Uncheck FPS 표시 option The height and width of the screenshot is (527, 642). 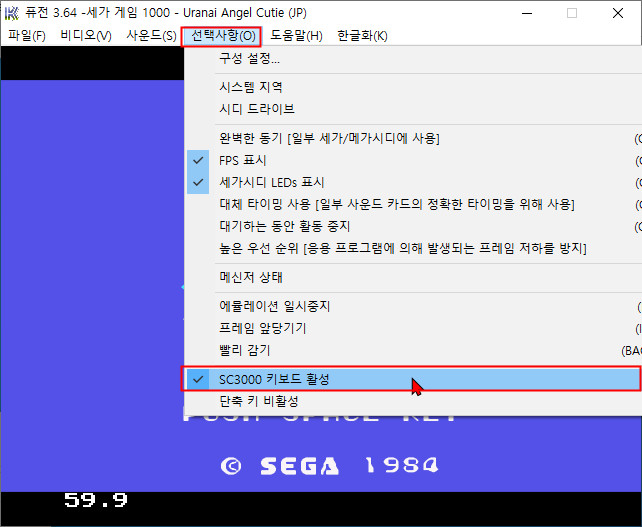point(414,161)
